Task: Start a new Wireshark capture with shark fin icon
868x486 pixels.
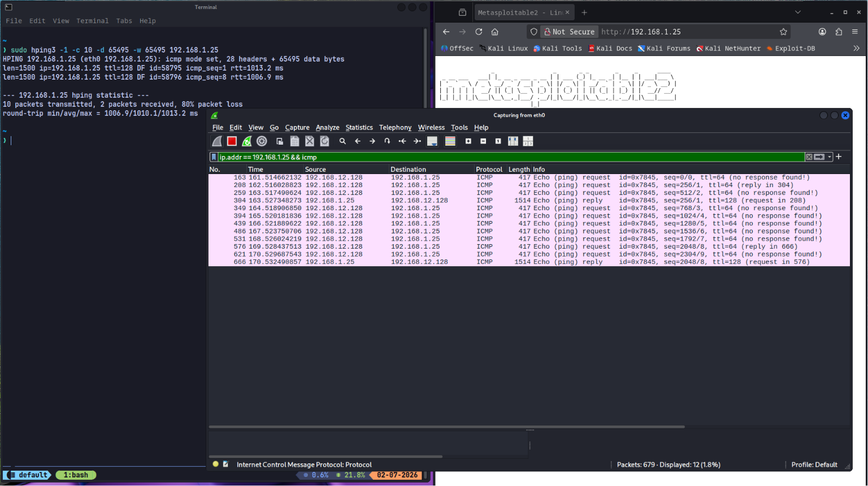Action: point(217,141)
